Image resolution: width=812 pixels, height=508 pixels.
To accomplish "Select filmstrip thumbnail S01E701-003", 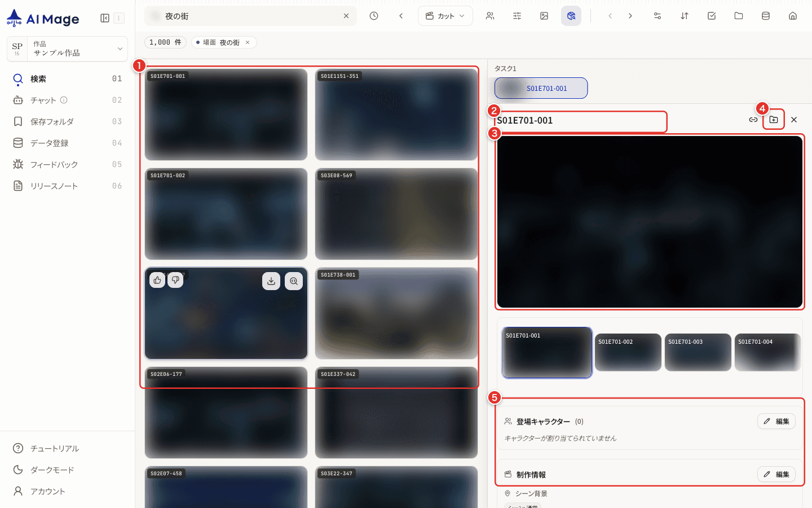I will 698,352.
